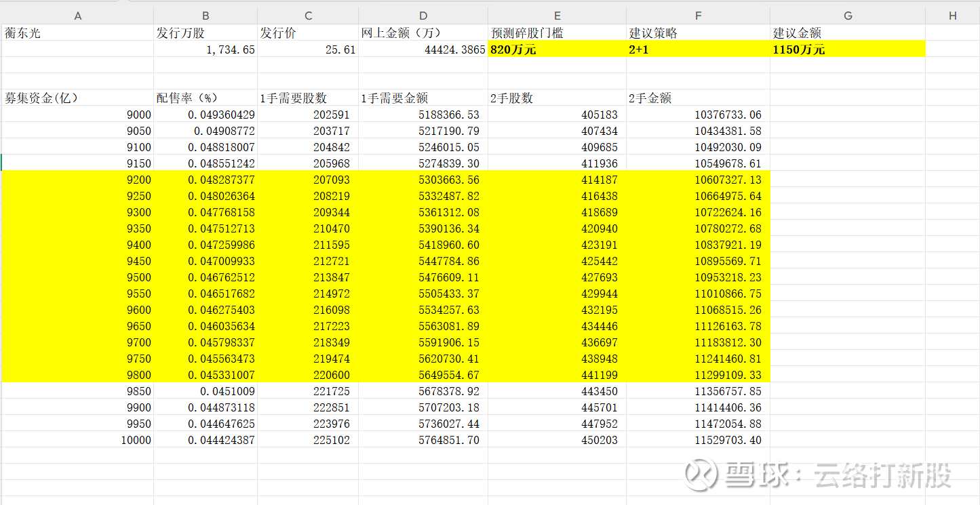Select the cell with value 25.61
Image resolution: width=980 pixels, height=505 pixels.
click(x=308, y=49)
